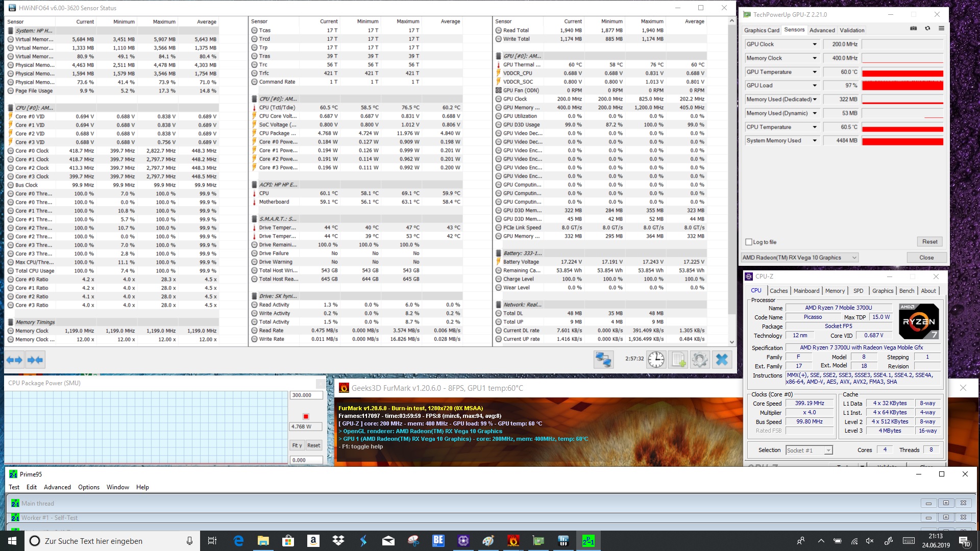This screenshot has width=980, height=551.
Task: Open Caches tab in CPU-Z
Action: pyautogui.click(x=778, y=291)
